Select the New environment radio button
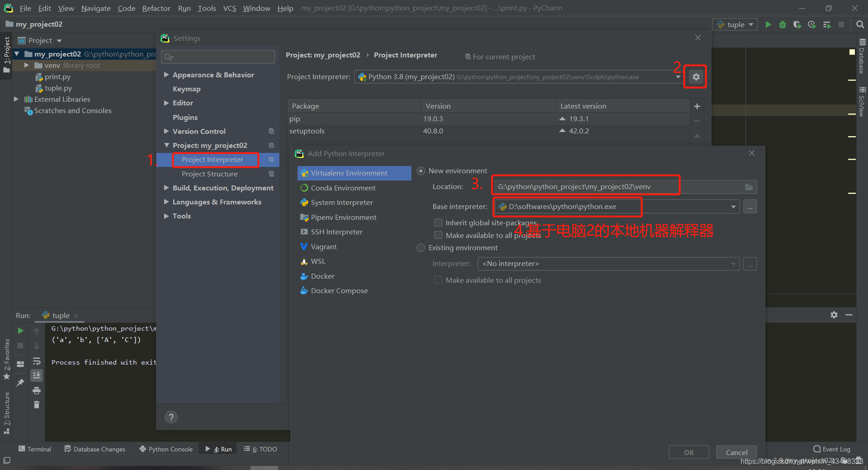 (x=421, y=171)
